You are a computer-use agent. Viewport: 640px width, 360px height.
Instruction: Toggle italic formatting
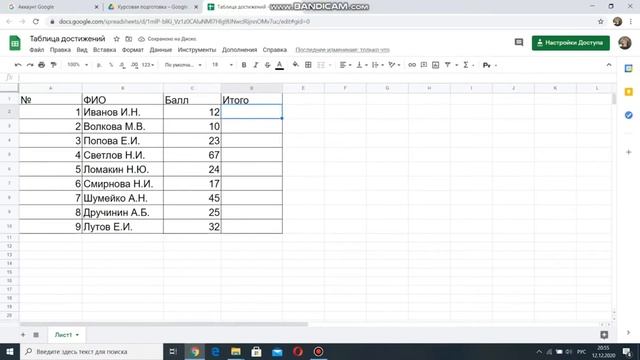coord(256,65)
